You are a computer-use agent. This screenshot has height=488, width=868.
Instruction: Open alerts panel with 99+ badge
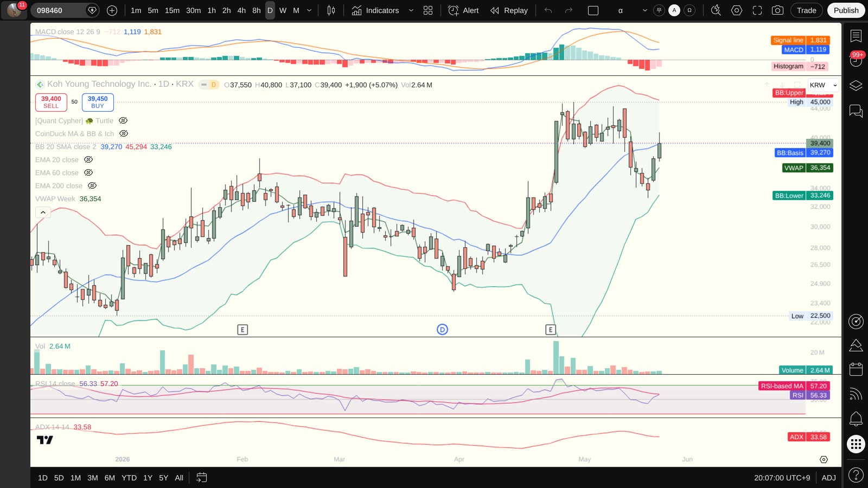tap(856, 60)
